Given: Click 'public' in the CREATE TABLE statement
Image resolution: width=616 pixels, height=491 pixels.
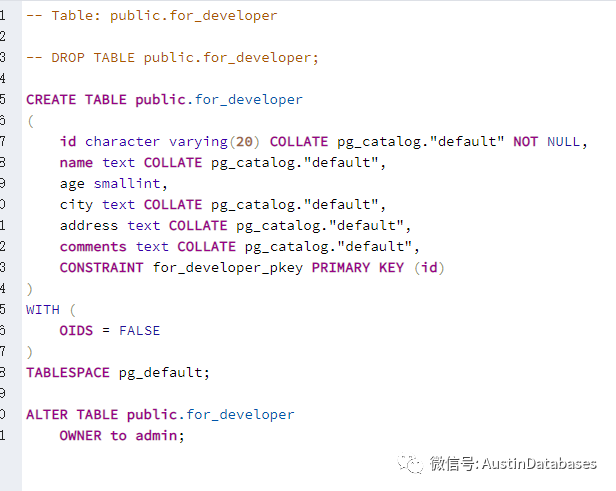Looking at the screenshot, I should (160, 100).
